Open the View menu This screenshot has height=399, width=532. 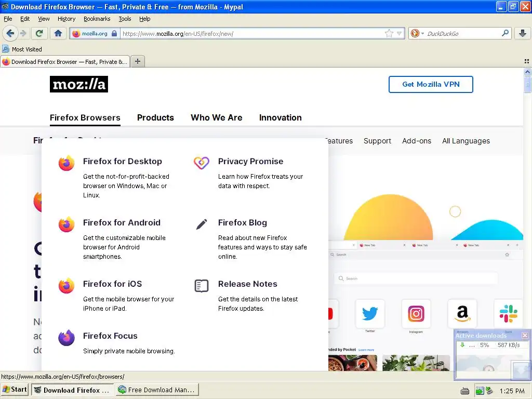tap(44, 19)
